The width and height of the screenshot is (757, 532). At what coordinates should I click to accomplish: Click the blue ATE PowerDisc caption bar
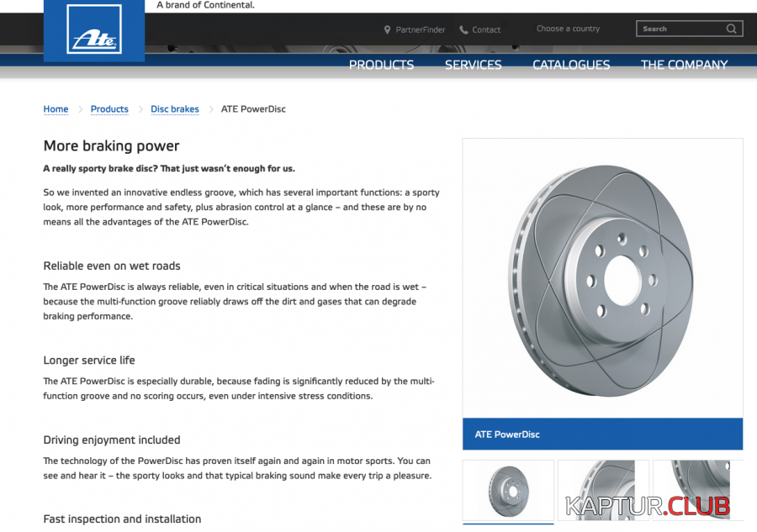[x=602, y=435]
